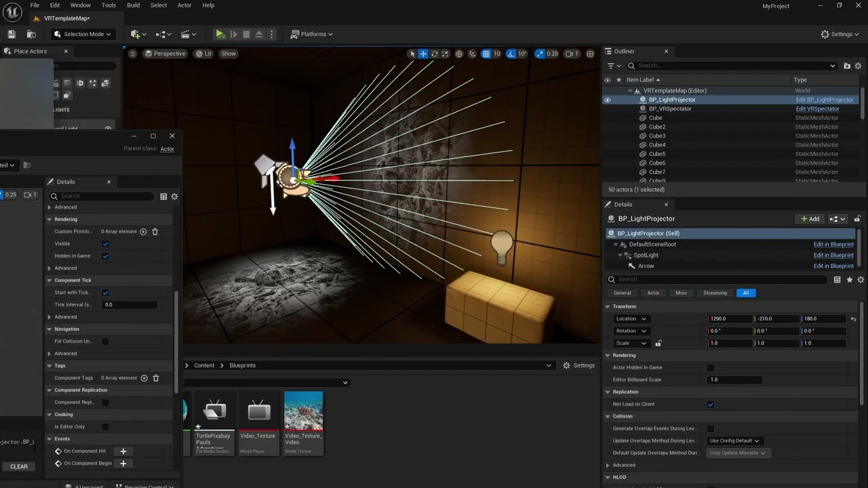The image size is (868, 488).
Task: Click the Edit VRSpectator link
Action: coord(817,108)
